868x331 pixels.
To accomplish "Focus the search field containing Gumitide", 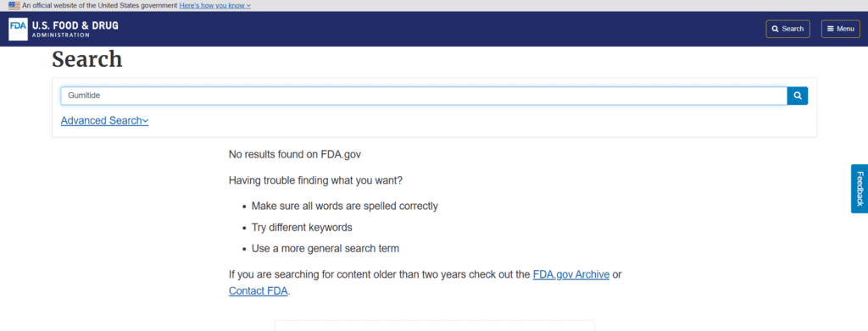I will (x=424, y=96).
